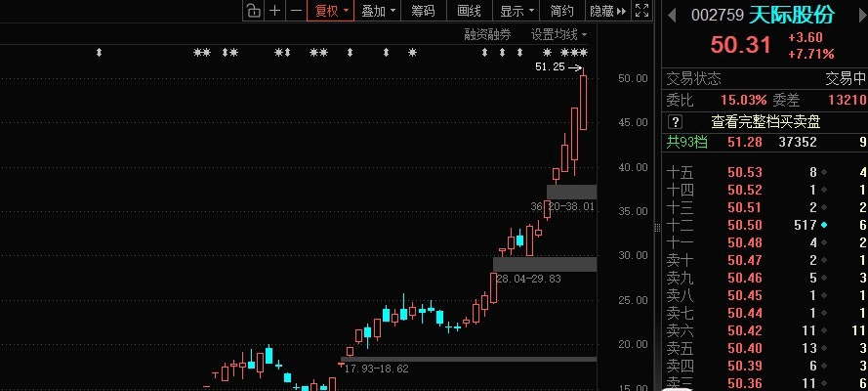This screenshot has height=391, width=868.
Task: Expand 设置均线 moving average settings
Action: (x=558, y=35)
